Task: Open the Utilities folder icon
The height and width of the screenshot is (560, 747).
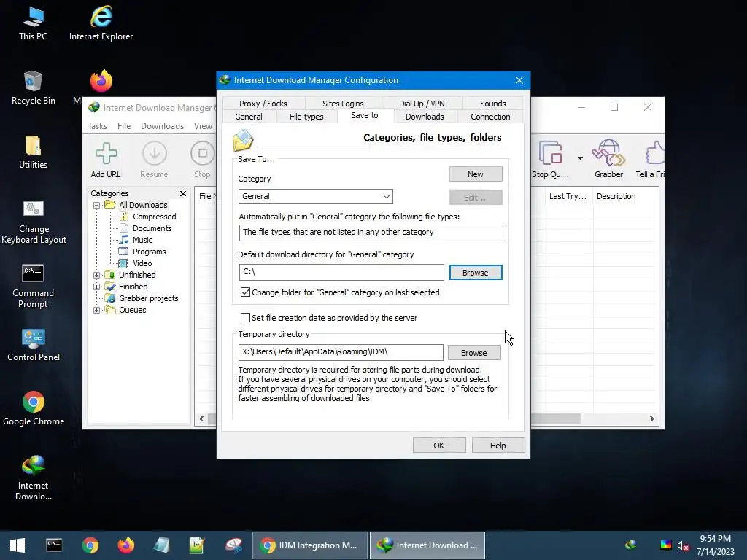Action: point(33,152)
